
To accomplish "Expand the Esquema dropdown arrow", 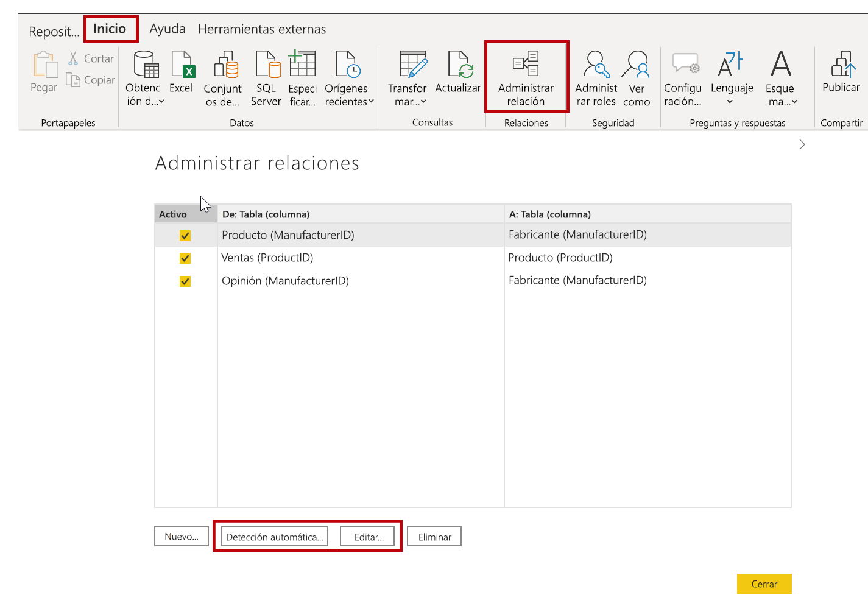I will click(x=794, y=102).
